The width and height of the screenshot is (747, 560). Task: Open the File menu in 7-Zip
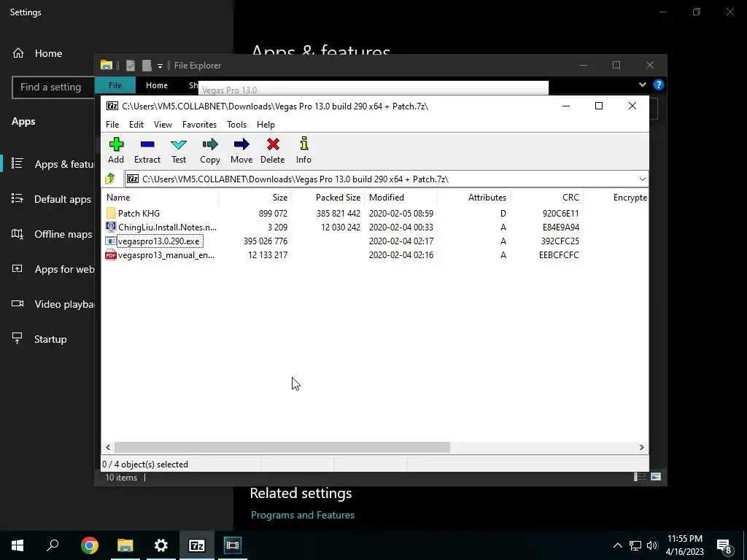click(112, 124)
